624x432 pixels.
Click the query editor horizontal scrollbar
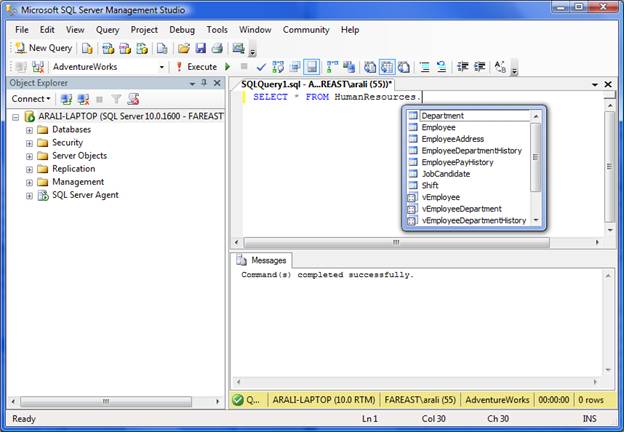pyautogui.click(x=396, y=242)
